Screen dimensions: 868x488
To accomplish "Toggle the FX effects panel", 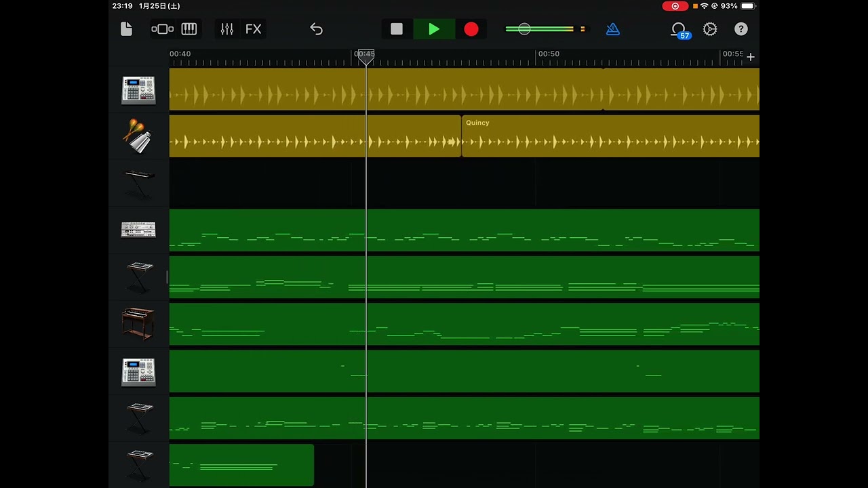I will tap(254, 29).
